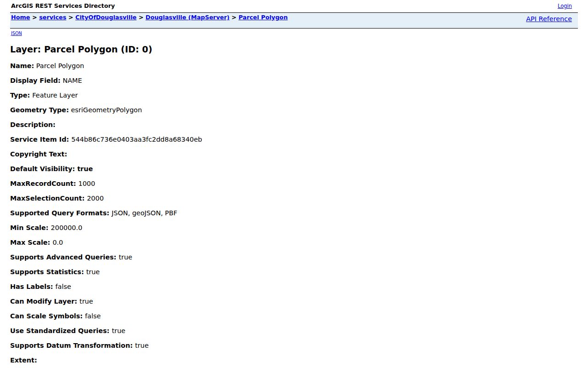The image size is (588, 368).
Task: Click the MaxRecordCount value 1000
Action: coord(87,184)
